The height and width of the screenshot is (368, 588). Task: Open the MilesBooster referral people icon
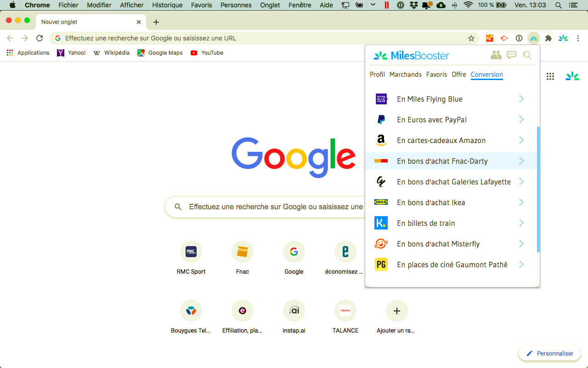496,55
